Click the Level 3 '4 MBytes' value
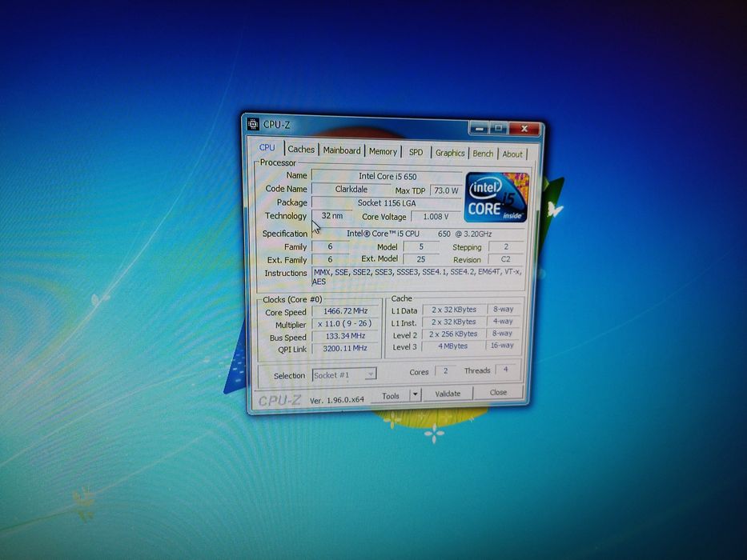 [x=452, y=346]
